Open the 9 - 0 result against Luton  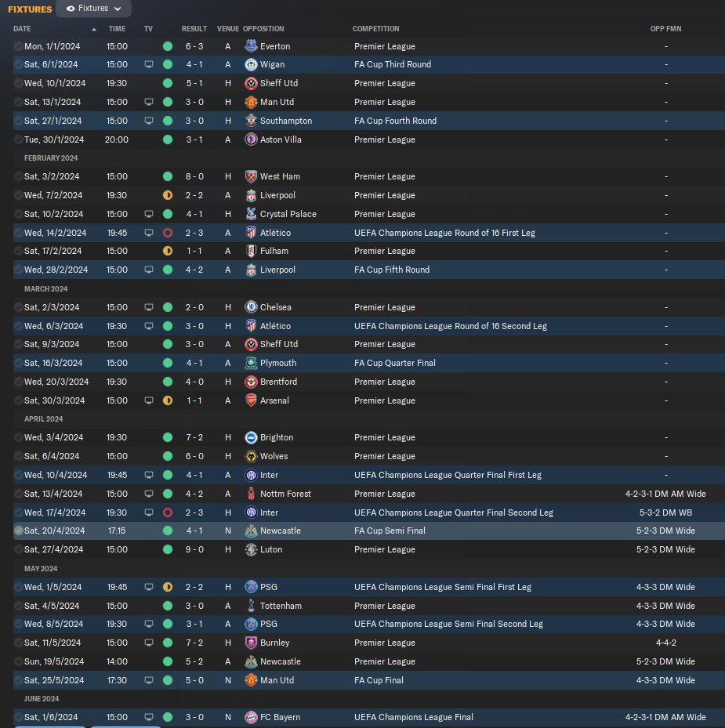coord(194,549)
